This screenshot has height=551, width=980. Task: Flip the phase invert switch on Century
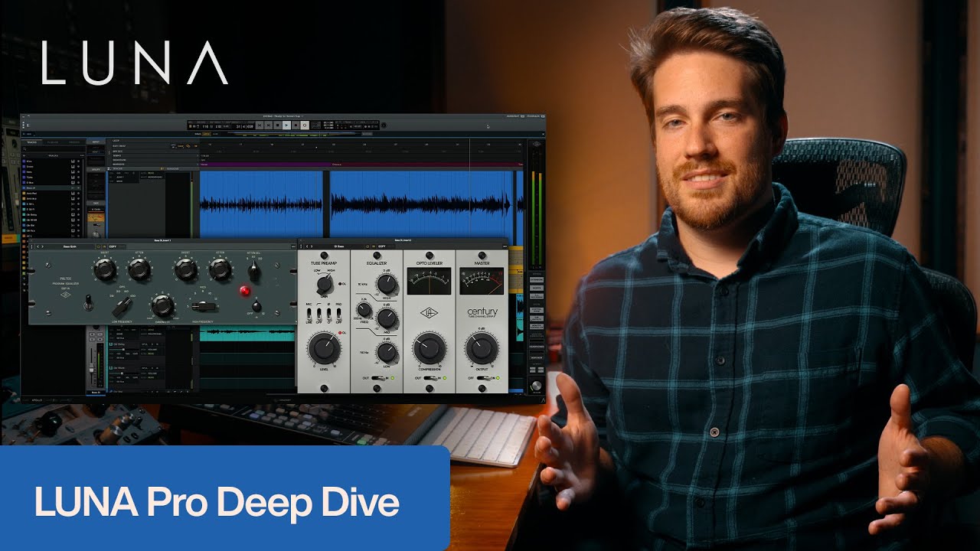pyautogui.click(x=329, y=315)
